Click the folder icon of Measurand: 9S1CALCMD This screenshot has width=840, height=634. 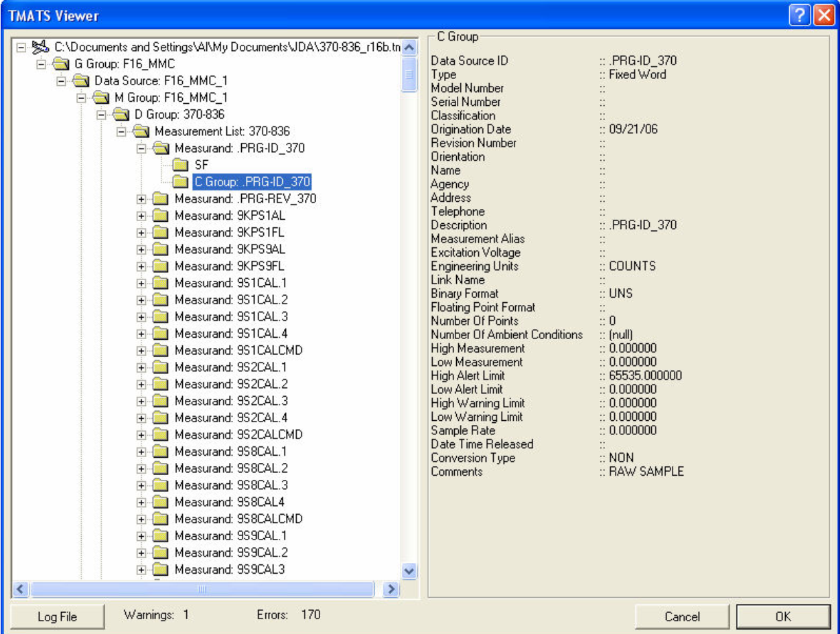[161, 351]
